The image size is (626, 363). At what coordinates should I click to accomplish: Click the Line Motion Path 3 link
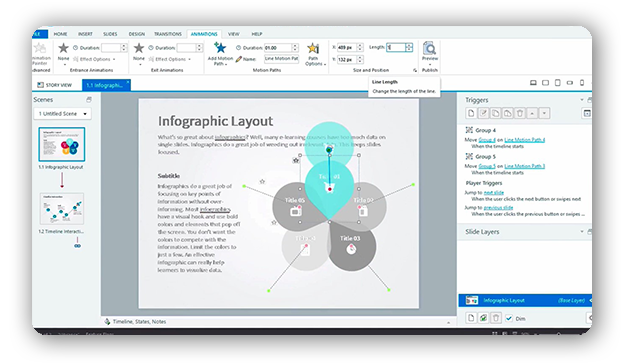(525, 166)
